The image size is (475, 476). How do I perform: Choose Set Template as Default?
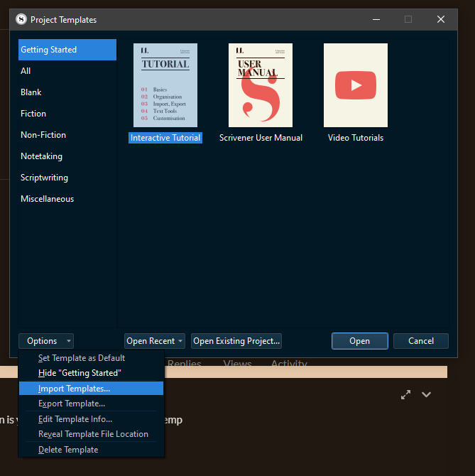[x=91, y=358]
